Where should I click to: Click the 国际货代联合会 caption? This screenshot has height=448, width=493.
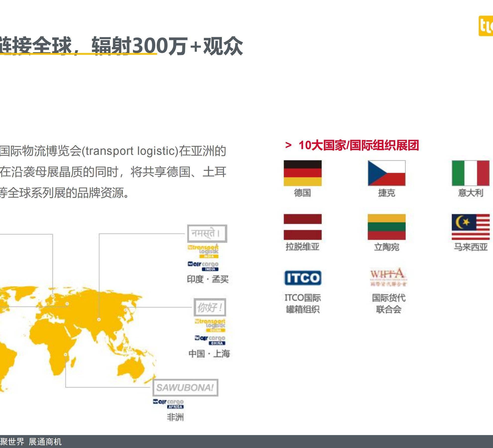pos(389,304)
